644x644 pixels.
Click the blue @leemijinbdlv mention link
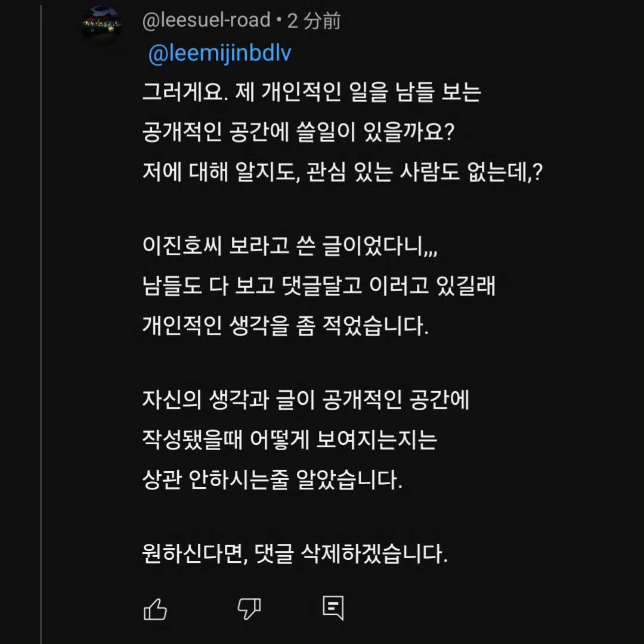pos(219,54)
